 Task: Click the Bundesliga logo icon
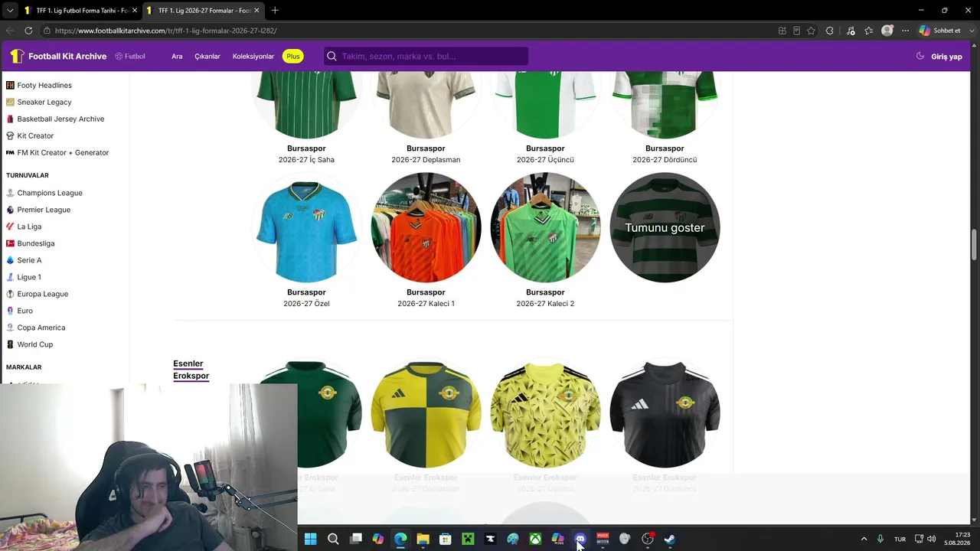10,243
